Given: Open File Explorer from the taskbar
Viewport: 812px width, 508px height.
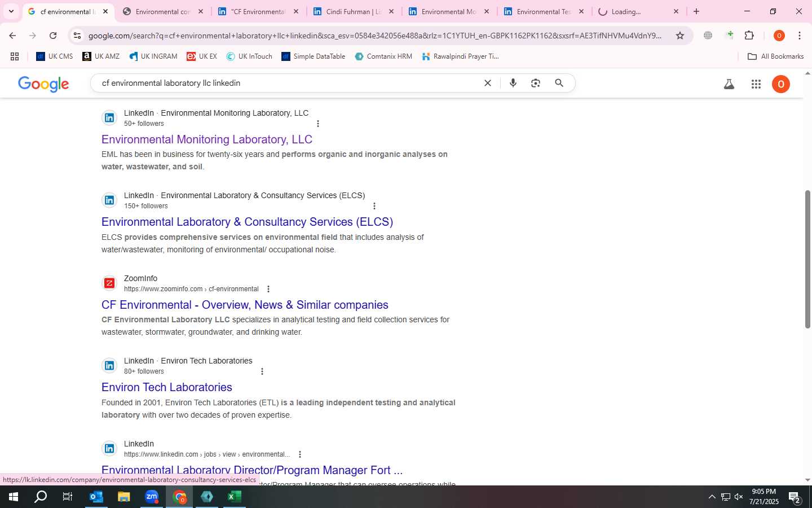Looking at the screenshot, I should coord(124,497).
